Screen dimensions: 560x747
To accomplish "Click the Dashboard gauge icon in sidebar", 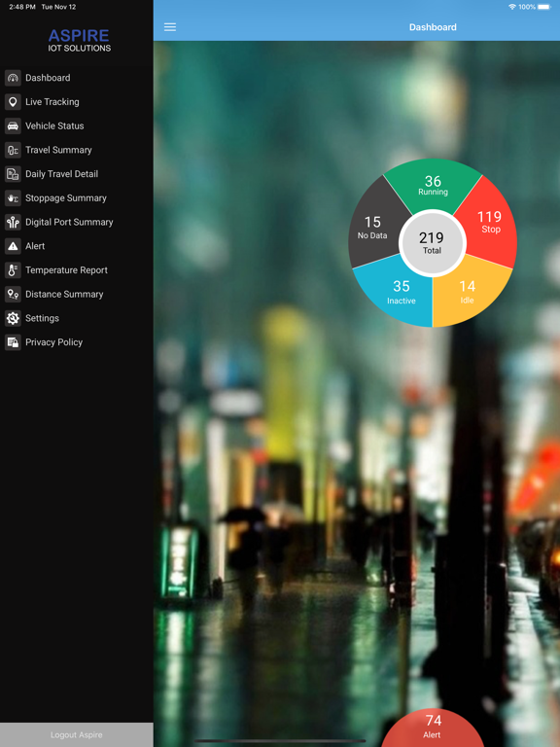I will click(x=13, y=78).
